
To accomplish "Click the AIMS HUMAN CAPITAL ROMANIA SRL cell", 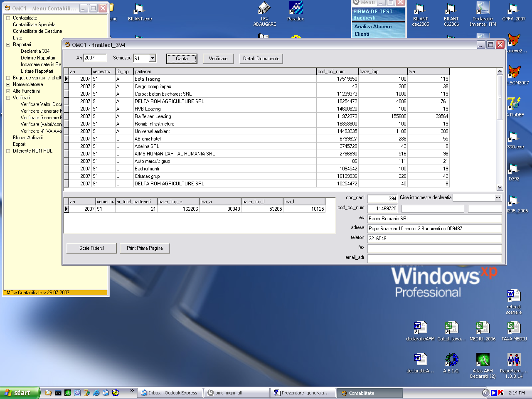I will [x=224, y=154].
